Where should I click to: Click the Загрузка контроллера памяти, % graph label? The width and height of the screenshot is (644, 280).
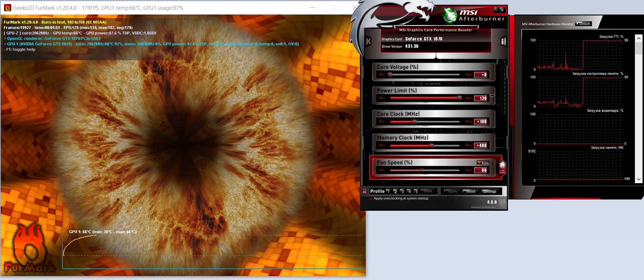tap(598, 74)
